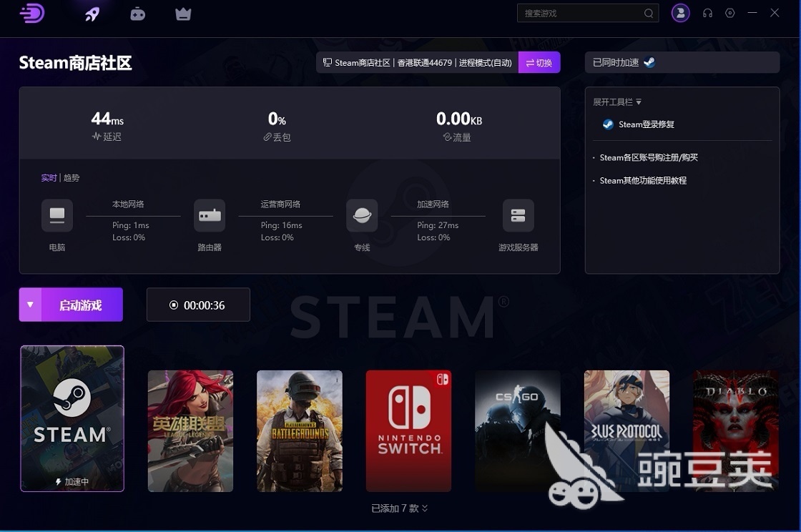Viewport: 801px width, 532px height.
Task: Select the Diablo game card
Action: tap(736, 431)
